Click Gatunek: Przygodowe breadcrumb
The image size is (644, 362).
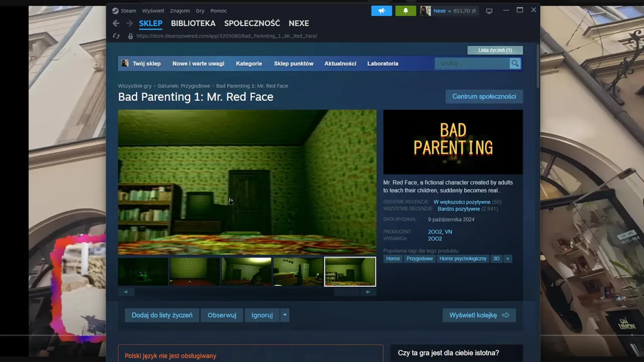coord(184,86)
